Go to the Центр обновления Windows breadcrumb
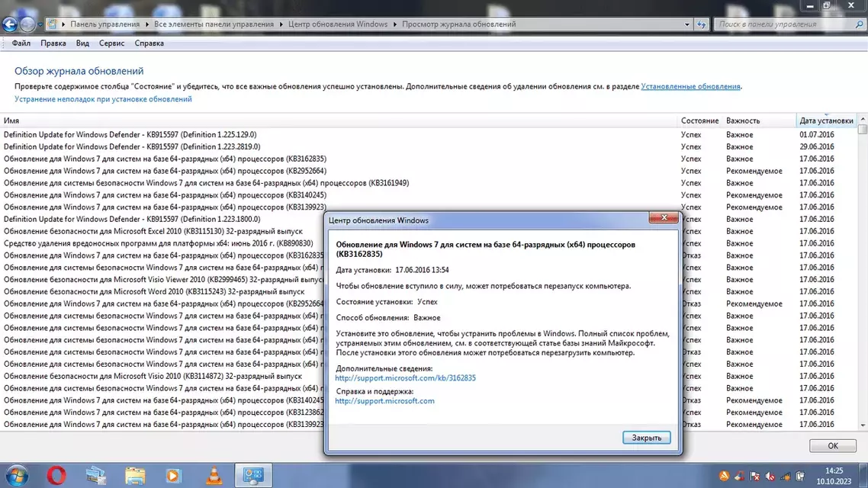 [338, 24]
